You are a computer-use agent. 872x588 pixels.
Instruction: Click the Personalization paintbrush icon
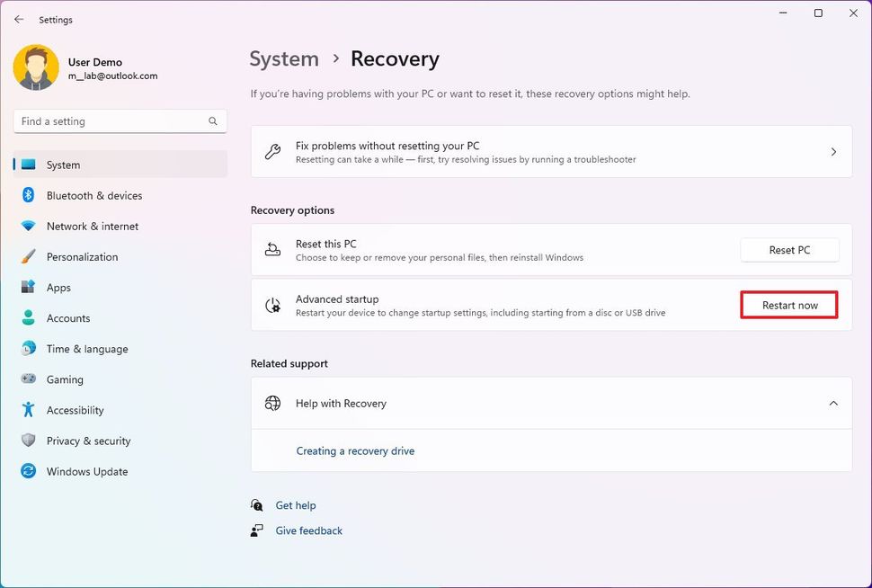point(28,257)
